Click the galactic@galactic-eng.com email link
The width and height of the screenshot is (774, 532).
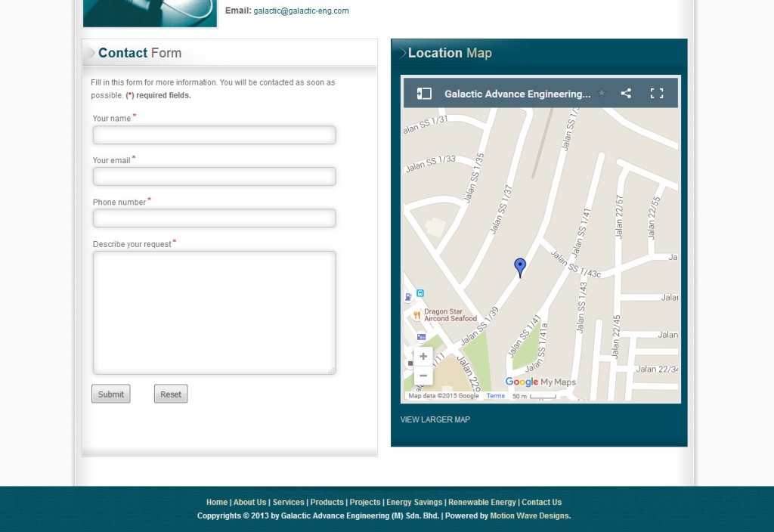click(301, 11)
